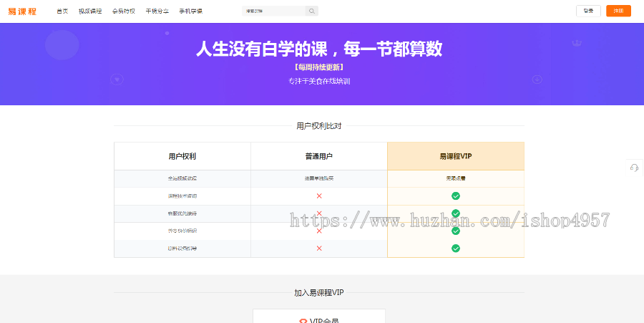Click the 尊贵身份标识 row label
Image resolution: width=644 pixels, height=323 pixels.
(x=182, y=231)
